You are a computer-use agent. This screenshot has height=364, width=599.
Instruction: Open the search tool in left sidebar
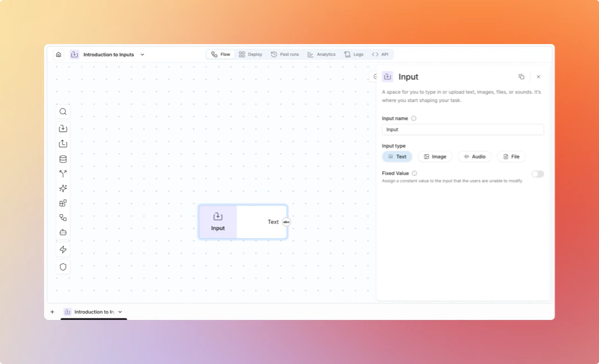tap(63, 112)
